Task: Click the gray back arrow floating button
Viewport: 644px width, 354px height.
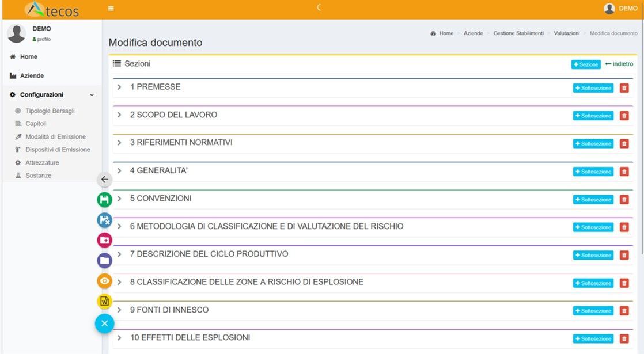Action: click(x=104, y=180)
